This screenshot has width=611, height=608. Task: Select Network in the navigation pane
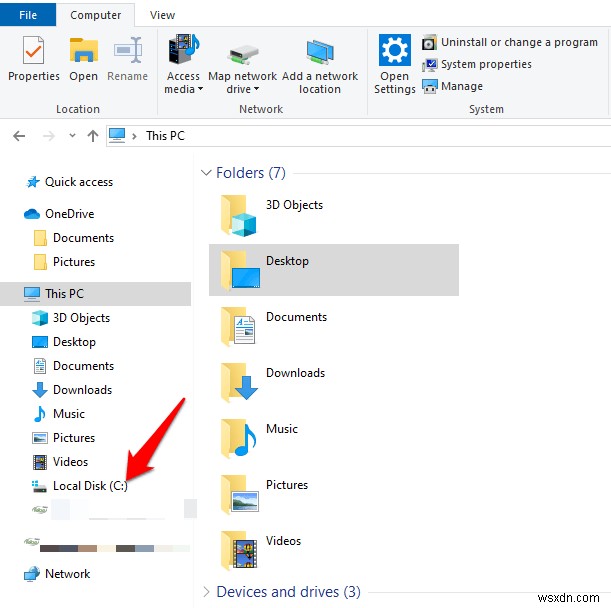click(x=57, y=574)
